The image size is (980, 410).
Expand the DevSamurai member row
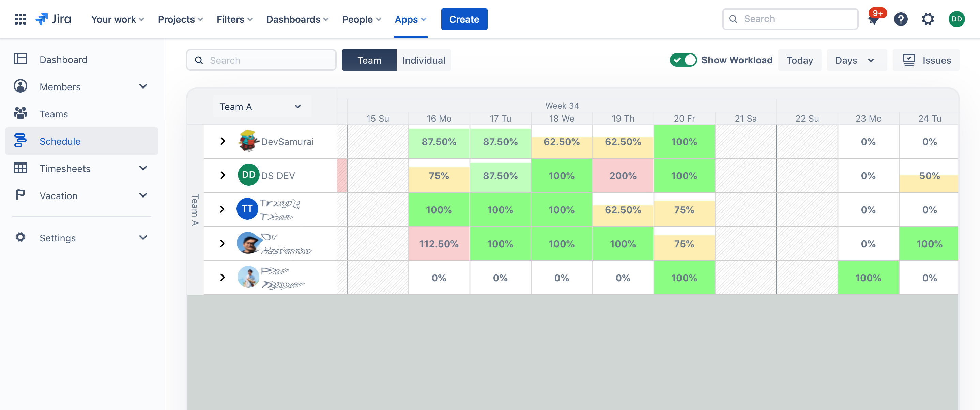(223, 141)
